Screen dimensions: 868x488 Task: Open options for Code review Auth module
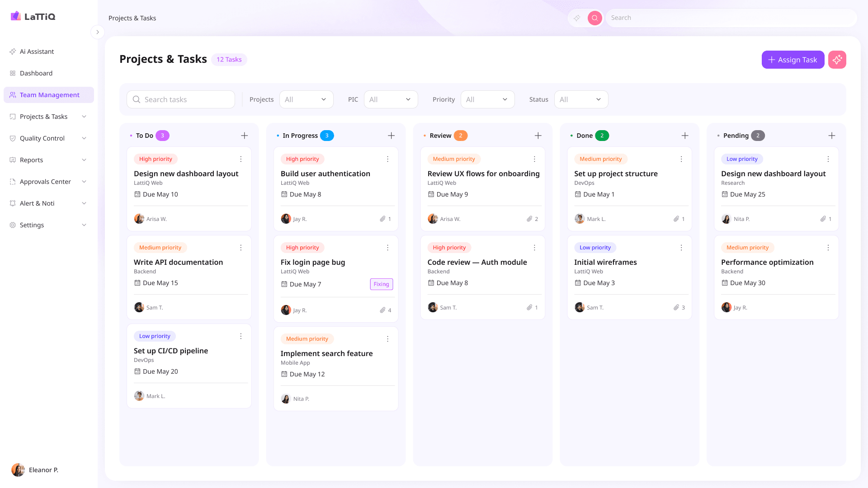[x=534, y=248]
